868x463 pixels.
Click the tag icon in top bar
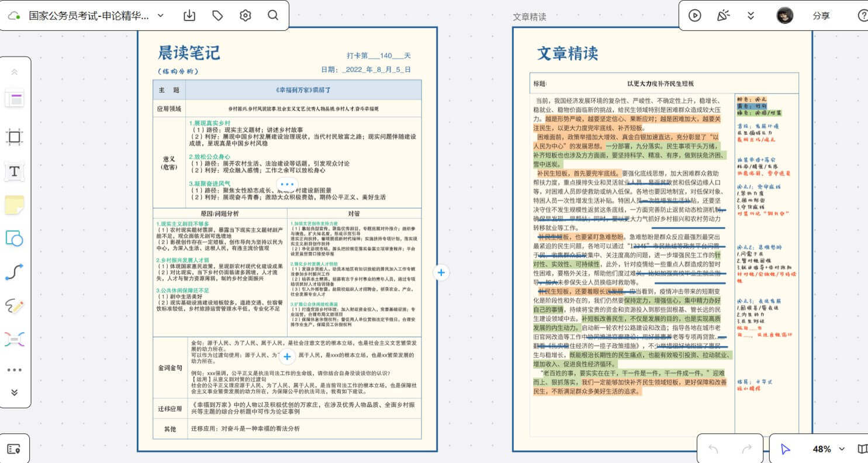click(217, 16)
